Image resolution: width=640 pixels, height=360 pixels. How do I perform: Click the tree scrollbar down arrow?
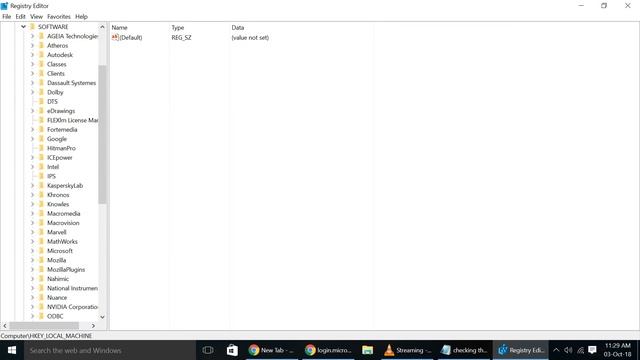102,317
